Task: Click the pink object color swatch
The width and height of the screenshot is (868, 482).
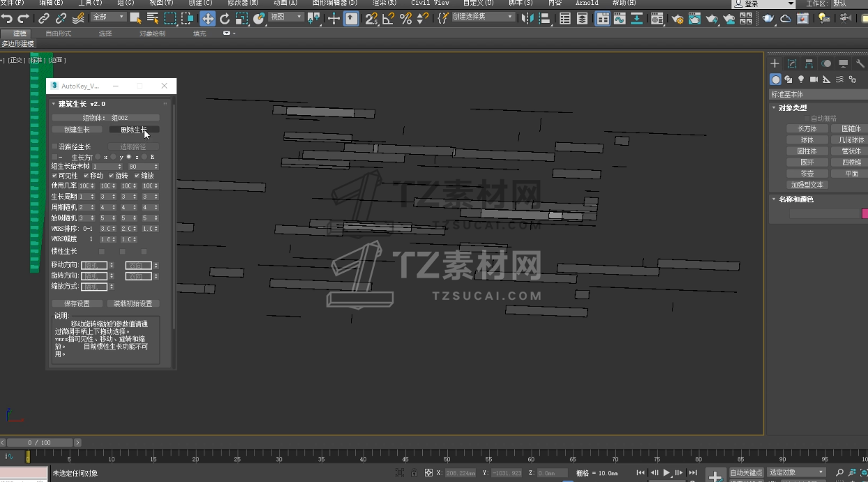Action: [x=865, y=214]
